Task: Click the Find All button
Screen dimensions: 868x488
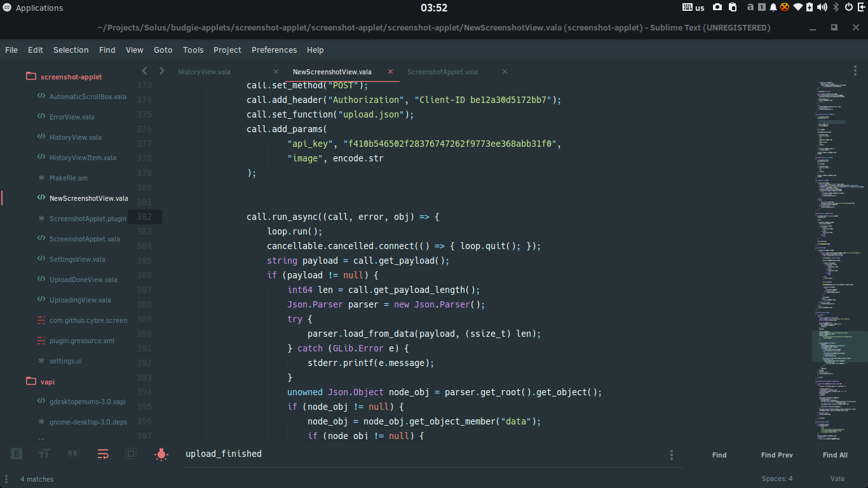Action: (835, 455)
